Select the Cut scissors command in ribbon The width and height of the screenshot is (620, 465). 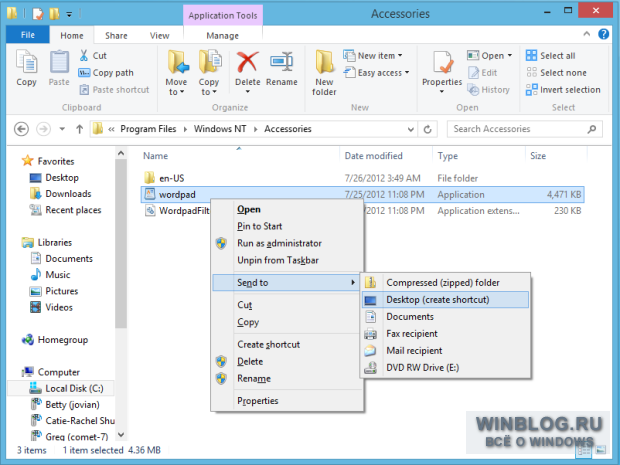[93, 55]
